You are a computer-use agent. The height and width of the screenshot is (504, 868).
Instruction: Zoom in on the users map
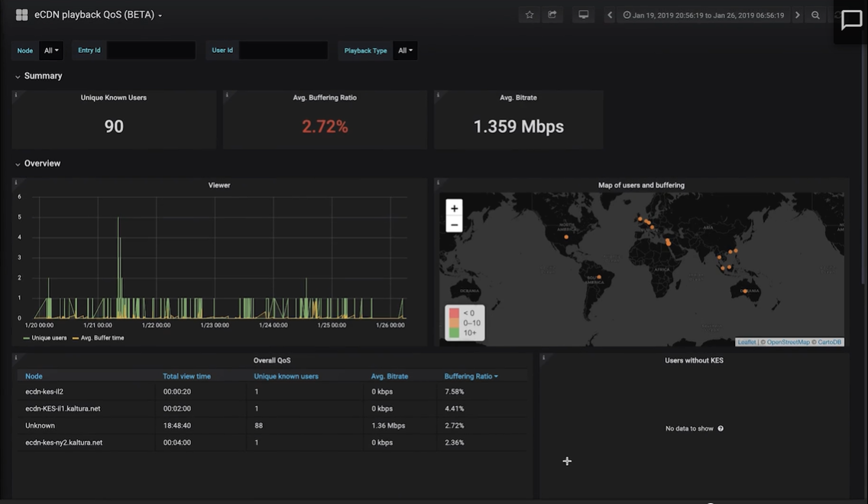[x=454, y=208]
